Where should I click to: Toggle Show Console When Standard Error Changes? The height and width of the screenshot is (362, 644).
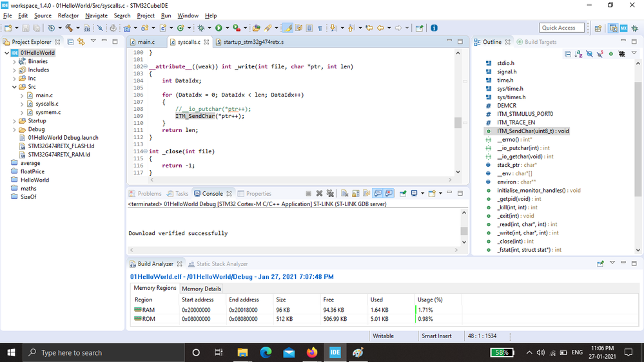(389, 193)
